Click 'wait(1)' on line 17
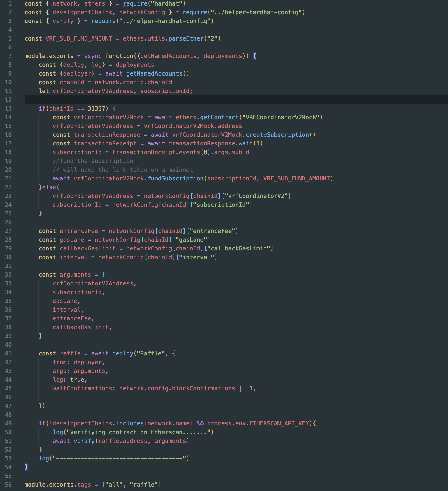 [251, 143]
